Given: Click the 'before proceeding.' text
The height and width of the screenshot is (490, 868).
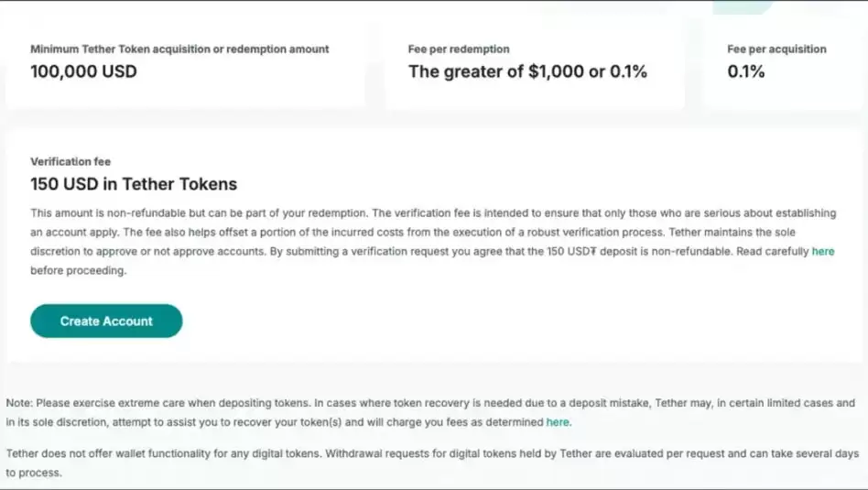Looking at the screenshot, I should click(x=78, y=271).
